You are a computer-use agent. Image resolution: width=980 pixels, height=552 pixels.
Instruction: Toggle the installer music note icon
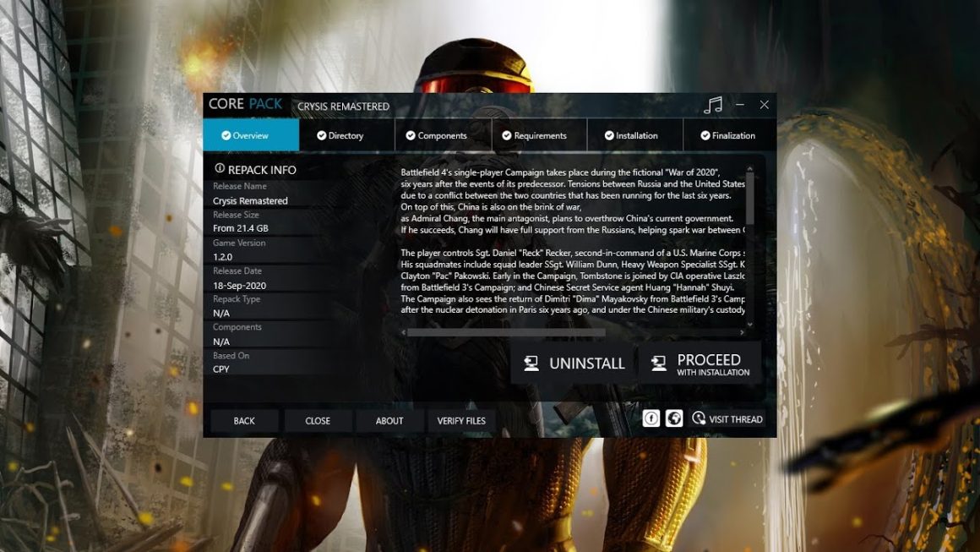713,105
